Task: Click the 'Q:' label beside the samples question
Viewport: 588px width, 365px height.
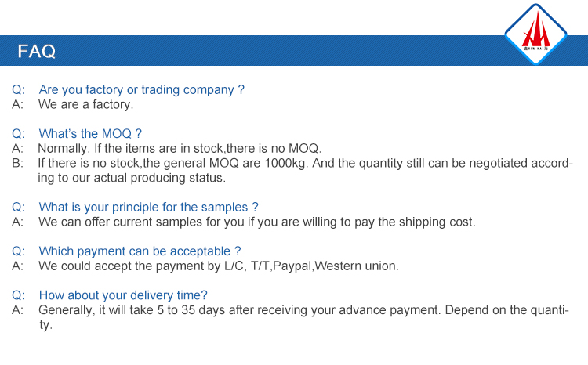Action: [17, 208]
